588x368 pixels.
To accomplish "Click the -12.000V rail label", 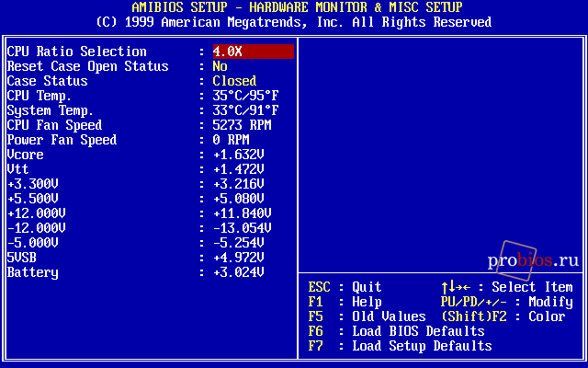I will 37,228.
